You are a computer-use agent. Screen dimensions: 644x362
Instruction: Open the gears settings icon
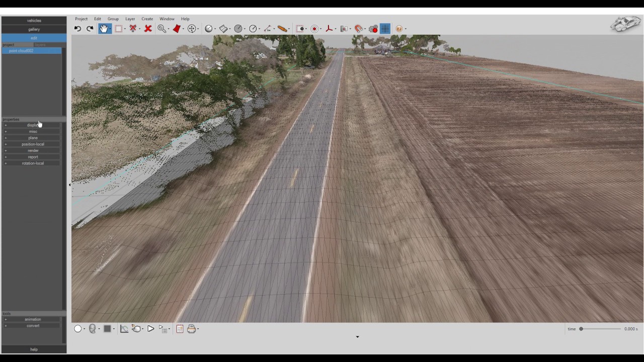[x=373, y=29]
